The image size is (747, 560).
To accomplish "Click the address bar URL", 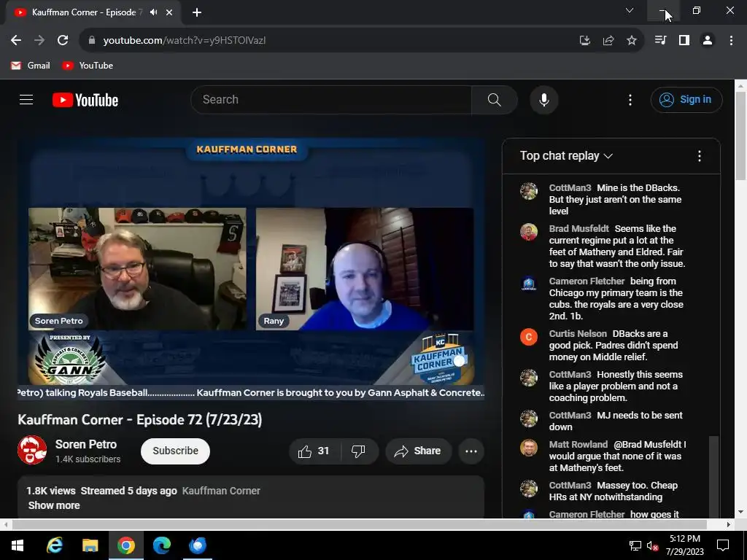I will coord(185,41).
